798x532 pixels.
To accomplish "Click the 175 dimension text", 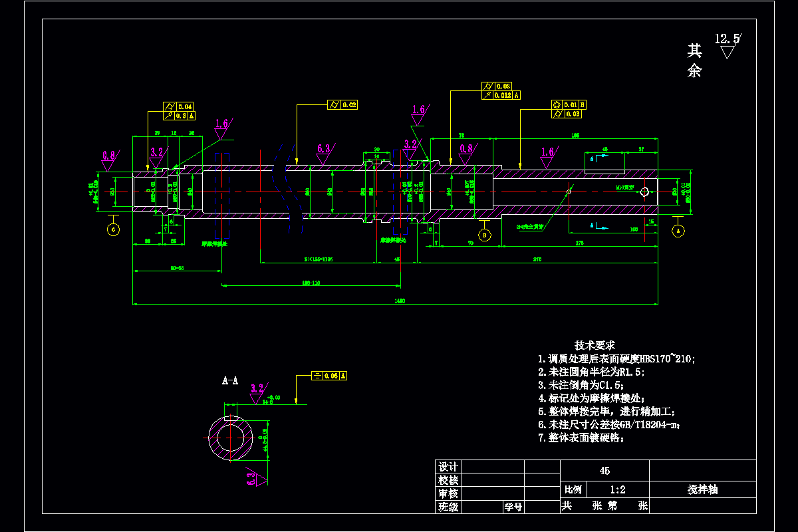I will coord(579,243).
